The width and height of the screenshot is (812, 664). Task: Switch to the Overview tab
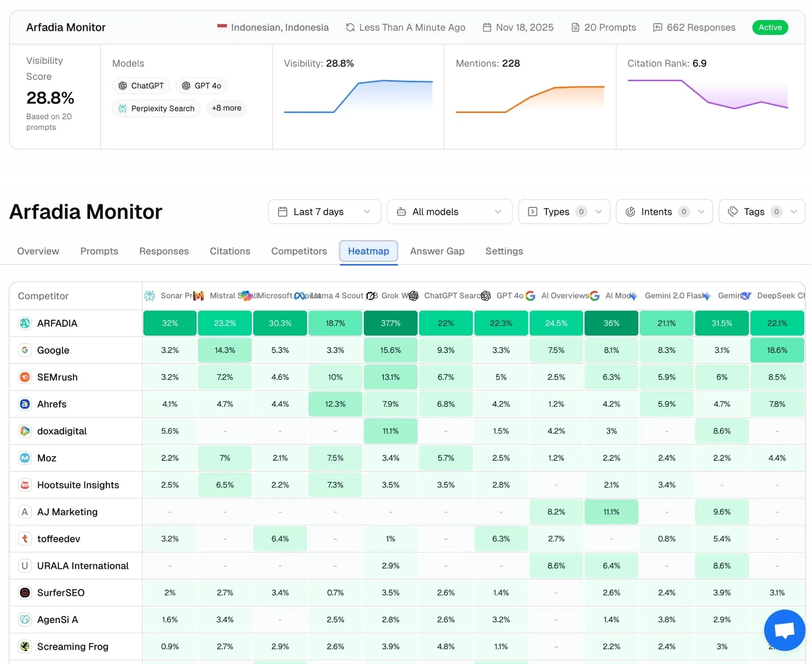tap(38, 251)
